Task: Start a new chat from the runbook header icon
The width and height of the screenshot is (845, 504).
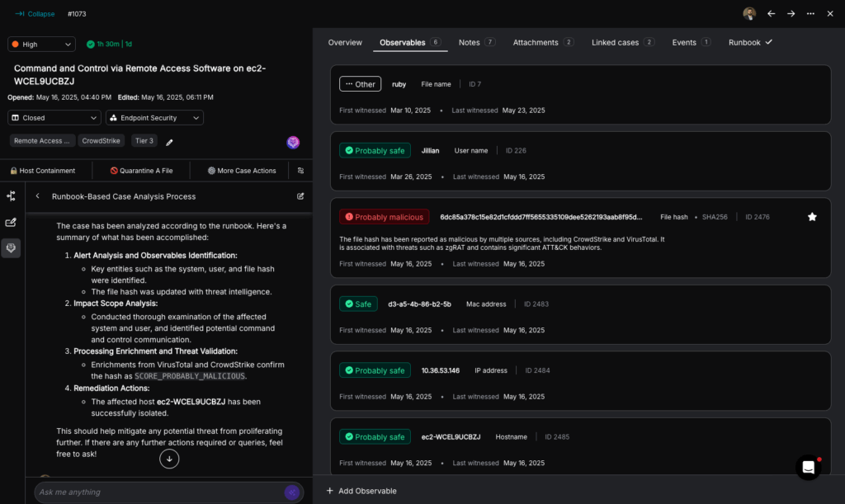Action: pos(300,196)
